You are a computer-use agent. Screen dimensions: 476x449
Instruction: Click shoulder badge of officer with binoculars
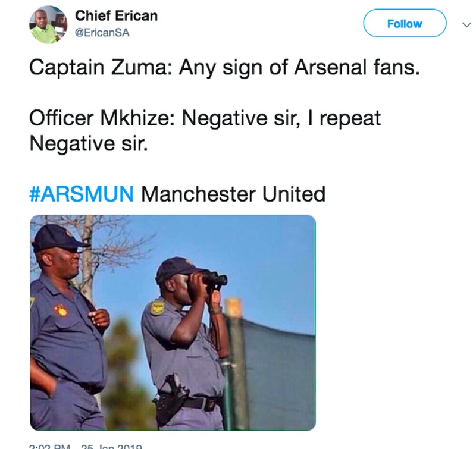pyautogui.click(x=158, y=309)
